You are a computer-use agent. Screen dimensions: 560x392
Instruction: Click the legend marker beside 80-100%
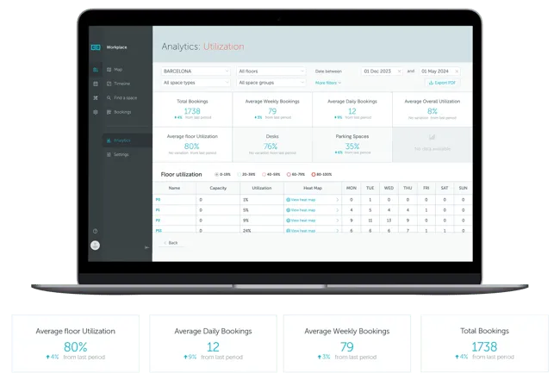[x=314, y=175]
